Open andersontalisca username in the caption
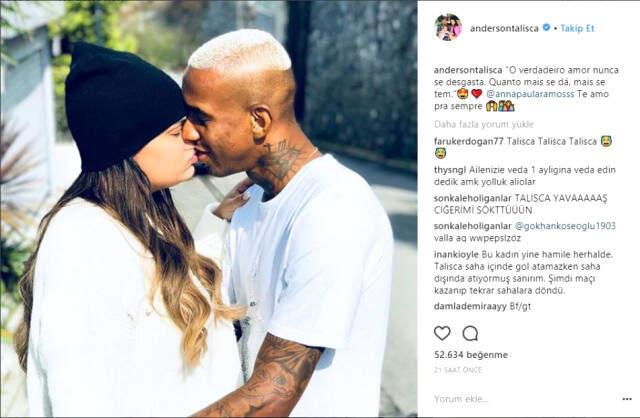Image resolution: width=640 pixels, height=418 pixels. (468, 70)
